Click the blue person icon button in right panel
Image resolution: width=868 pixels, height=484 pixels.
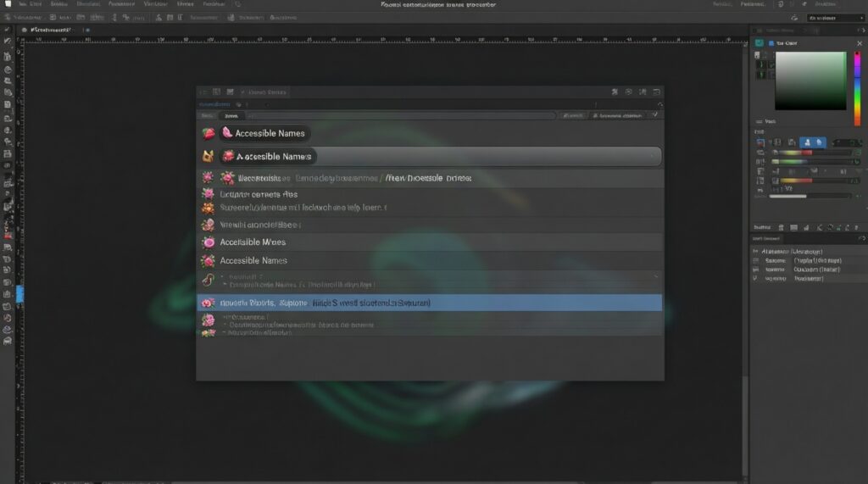(807, 142)
